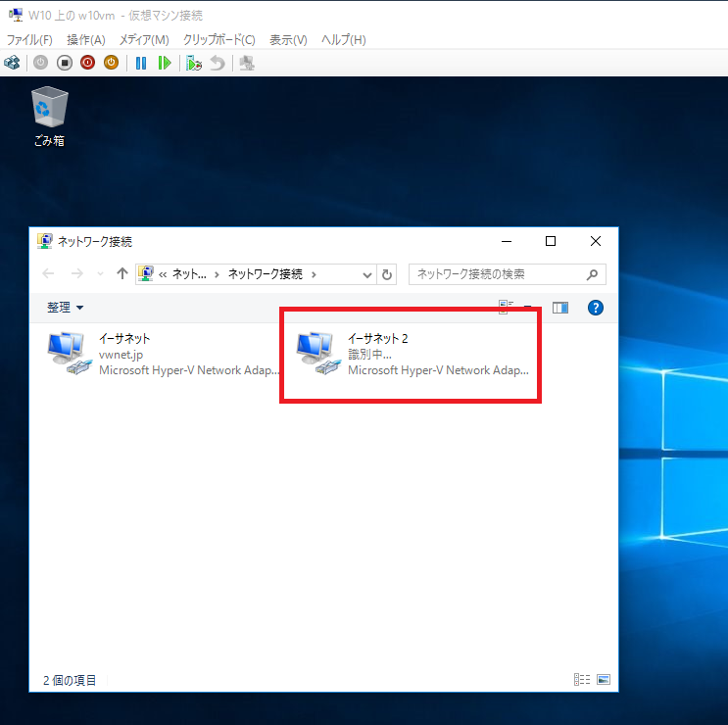Click ネット... breadcrumb in address bar

point(189,274)
